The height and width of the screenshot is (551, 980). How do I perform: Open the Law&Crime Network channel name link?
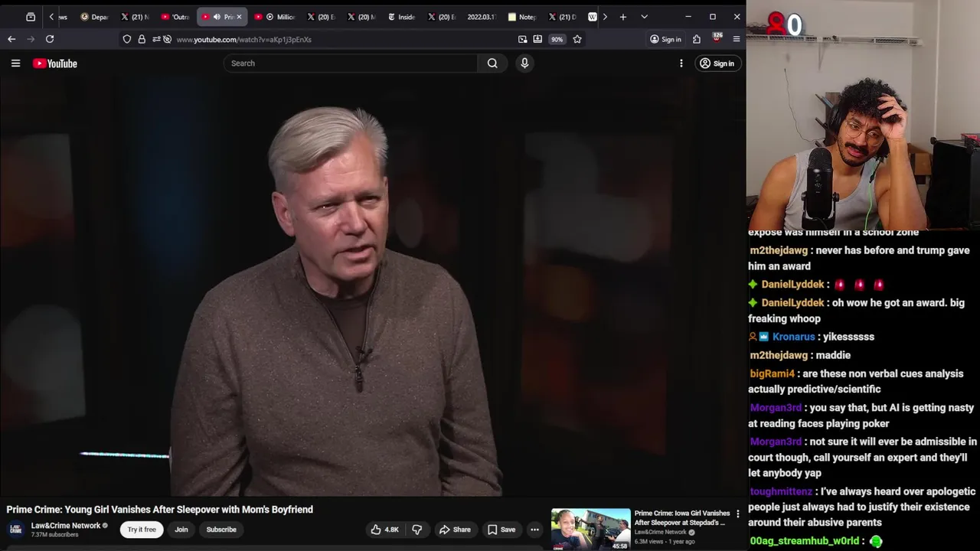66,526
